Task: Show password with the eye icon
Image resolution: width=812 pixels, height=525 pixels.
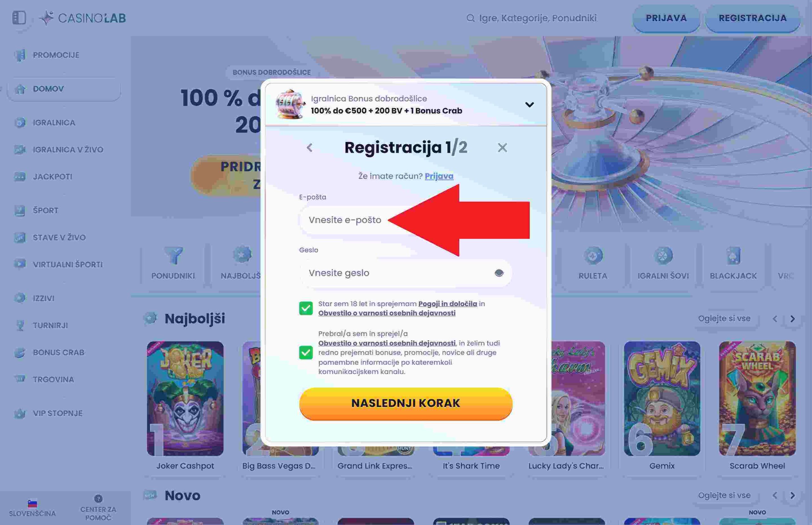Action: [499, 273]
